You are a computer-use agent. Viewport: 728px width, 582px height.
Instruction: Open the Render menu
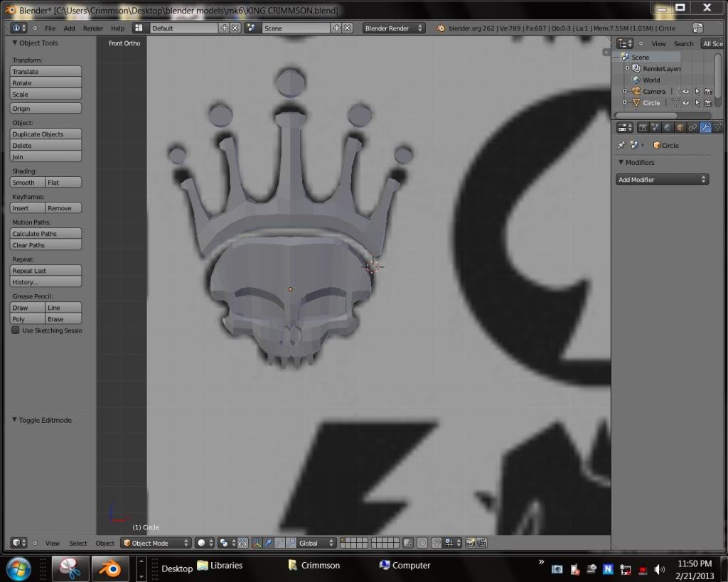click(x=93, y=28)
